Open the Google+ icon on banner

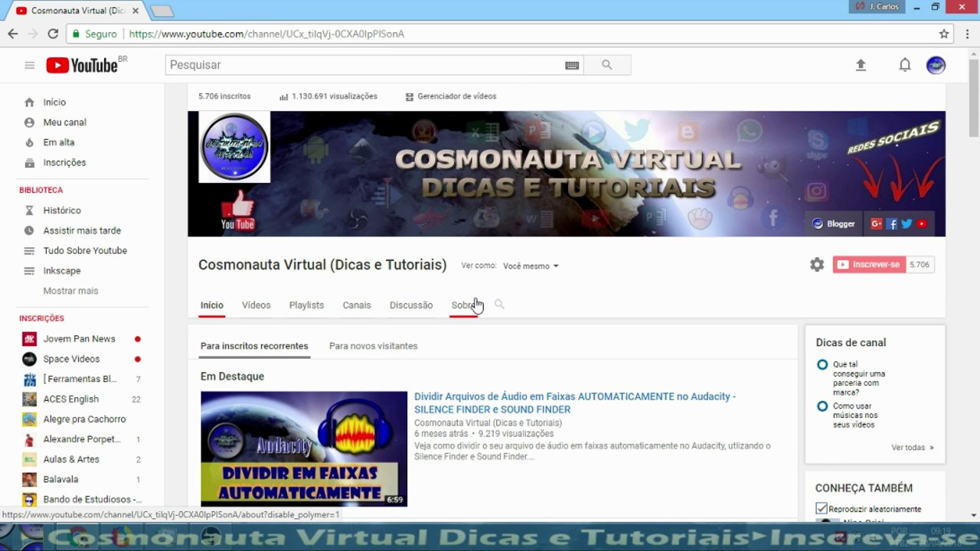coord(877,223)
